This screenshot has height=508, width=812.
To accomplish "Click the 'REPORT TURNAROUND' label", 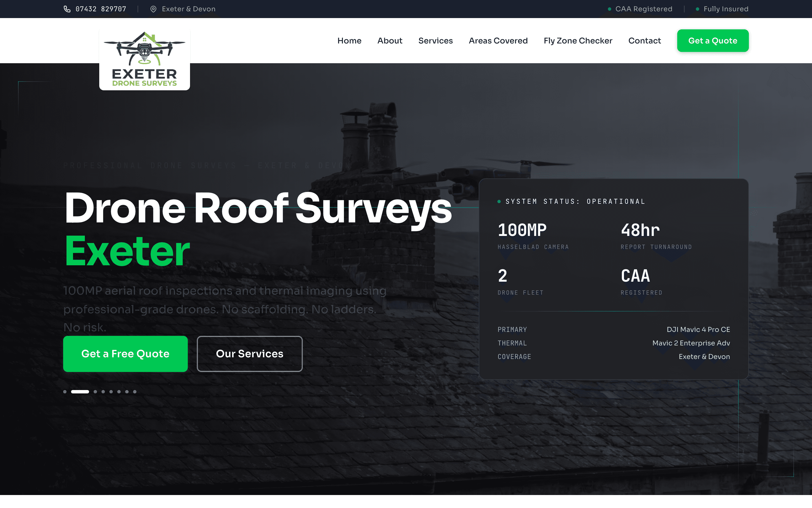I will click(656, 247).
